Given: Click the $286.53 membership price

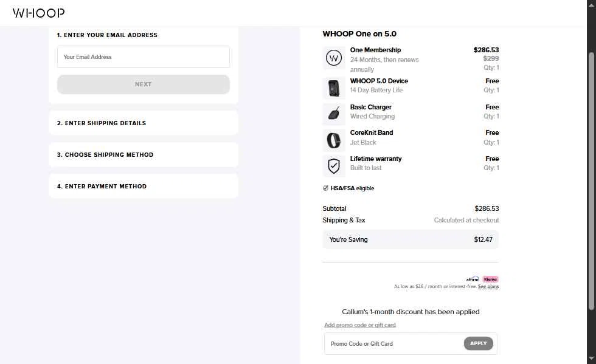Looking at the screenshot, I should click(x=486, y=50).
